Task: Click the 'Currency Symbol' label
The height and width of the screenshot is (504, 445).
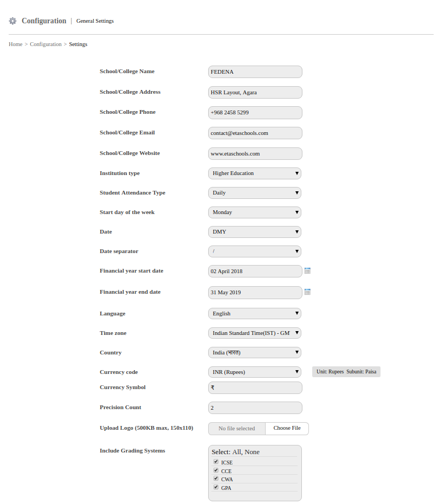Action: (x=122, y=387)
